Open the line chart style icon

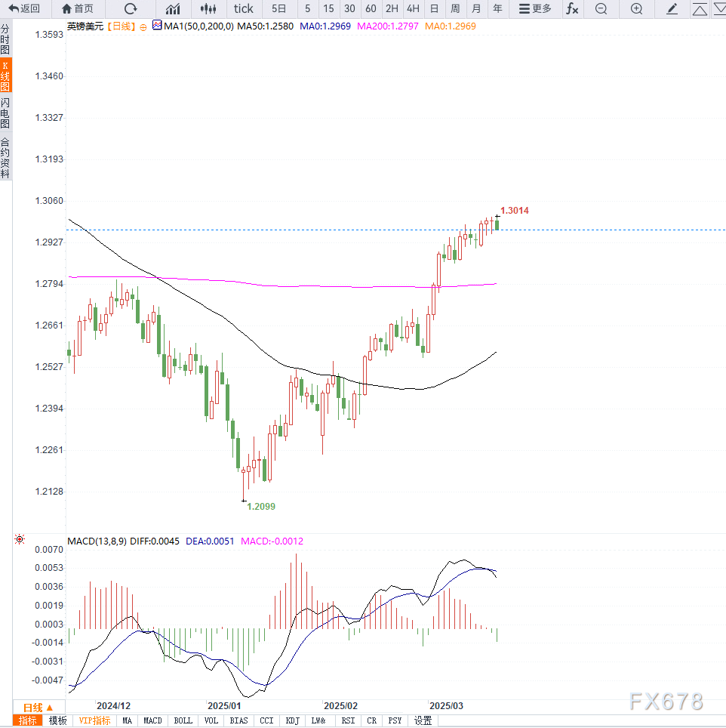click(x=173, y=9)
